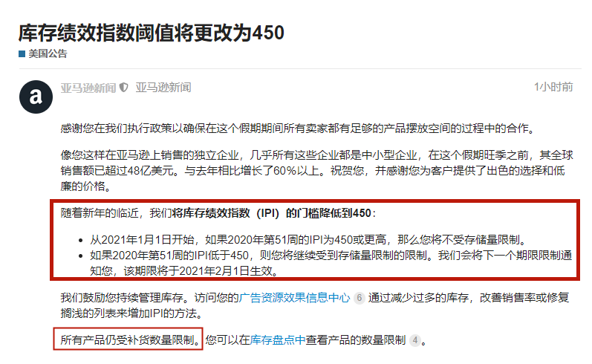Click the first 亚马逊新闻 username
592x364 pixels.
click(88, 88)
